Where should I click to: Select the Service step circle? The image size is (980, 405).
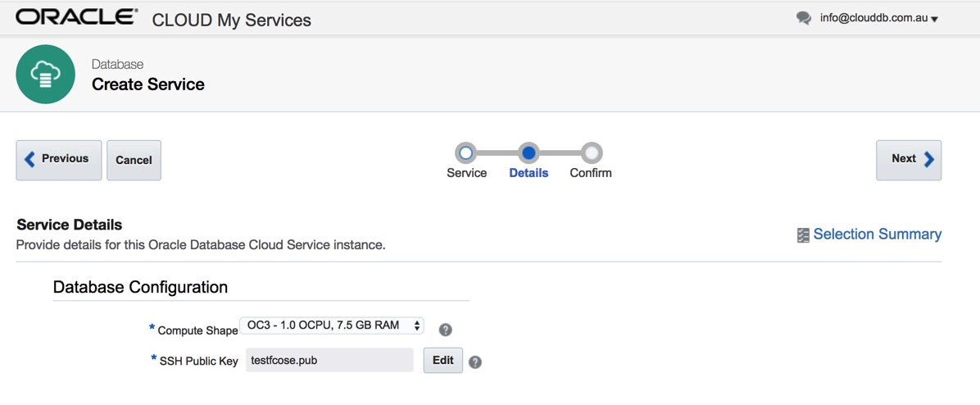(x=466, y=152)
